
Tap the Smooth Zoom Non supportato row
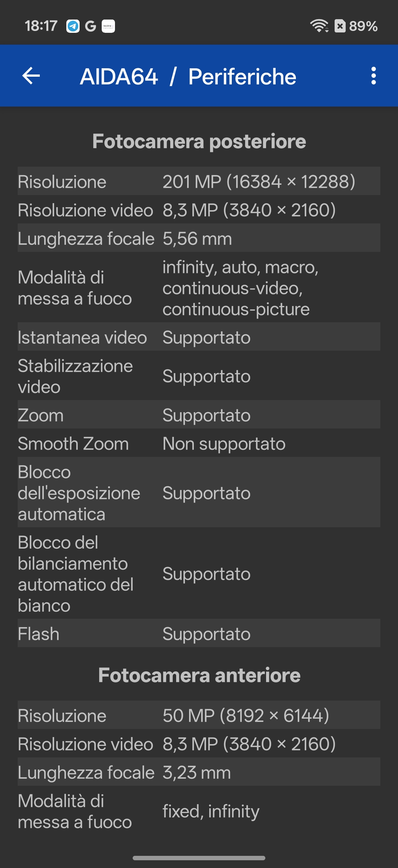tap(199, 444)
